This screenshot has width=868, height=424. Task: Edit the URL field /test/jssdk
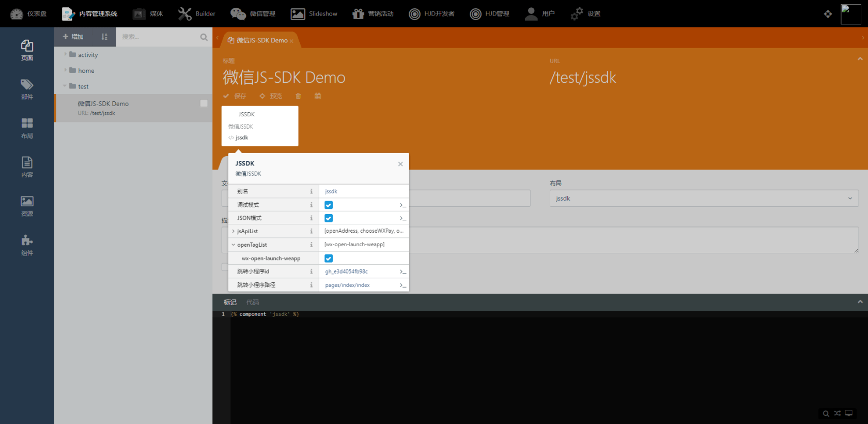[583, 78]
